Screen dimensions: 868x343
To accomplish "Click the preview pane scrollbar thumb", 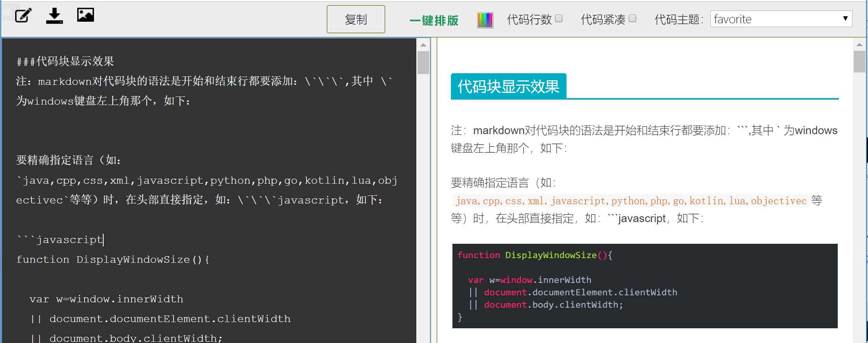I will tap(859, 62).
